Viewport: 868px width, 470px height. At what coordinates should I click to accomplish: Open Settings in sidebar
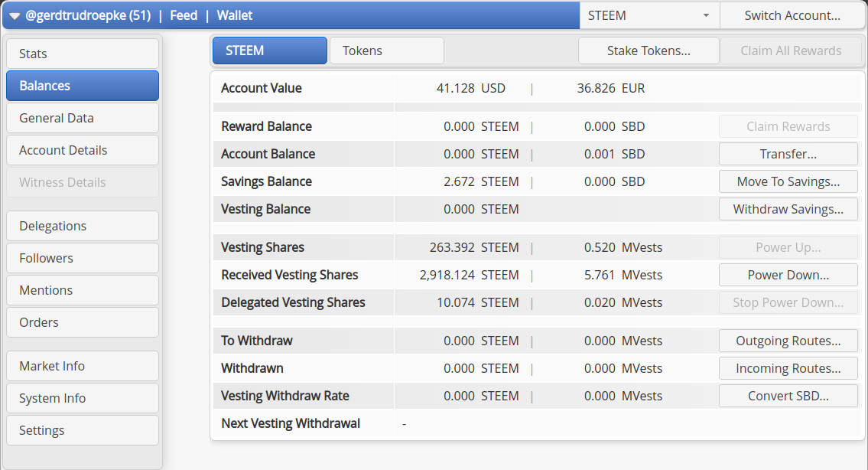pos(83,431)
